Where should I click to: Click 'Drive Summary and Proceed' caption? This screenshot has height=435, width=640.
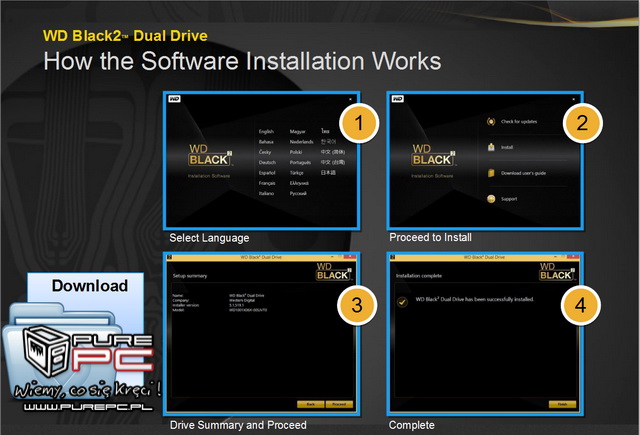point(238,425)
